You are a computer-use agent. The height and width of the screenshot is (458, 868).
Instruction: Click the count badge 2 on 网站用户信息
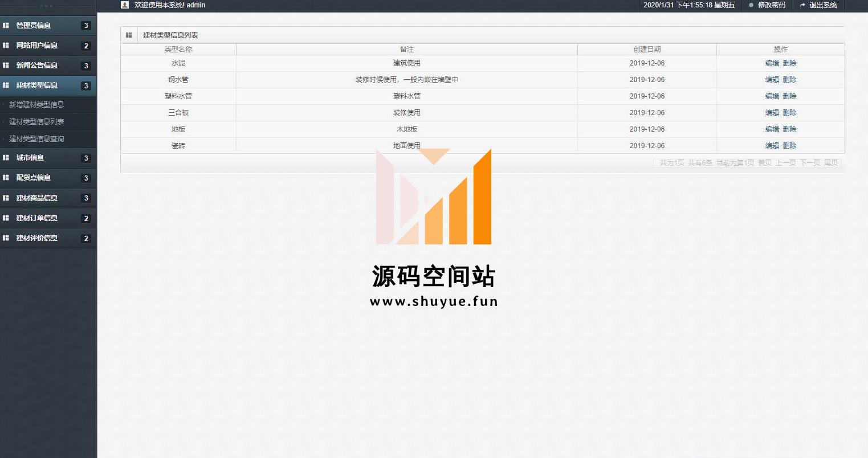click(86, 46)
